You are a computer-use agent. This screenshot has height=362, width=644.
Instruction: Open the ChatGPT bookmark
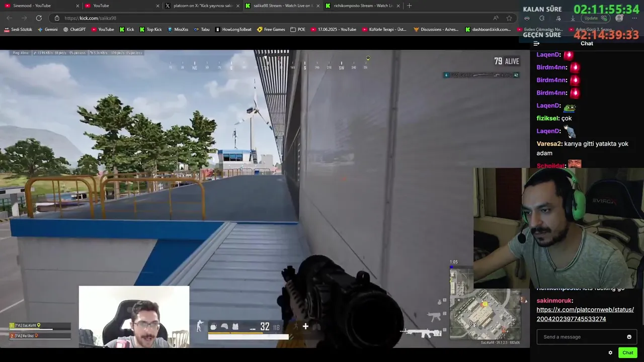pos(74,30)
